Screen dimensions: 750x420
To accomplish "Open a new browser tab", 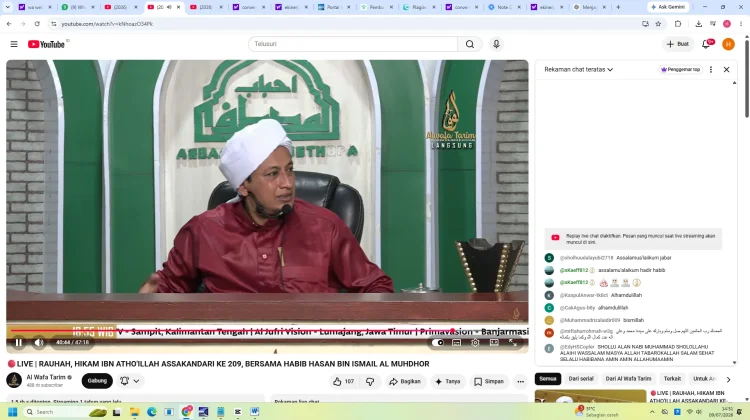I will (618, 7).
